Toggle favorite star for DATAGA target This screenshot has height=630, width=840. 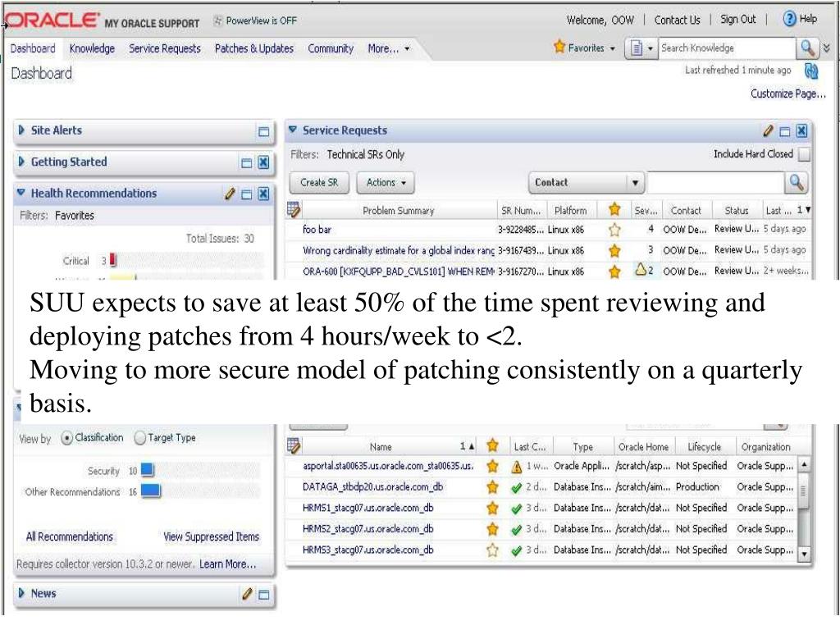pos(492,487)
